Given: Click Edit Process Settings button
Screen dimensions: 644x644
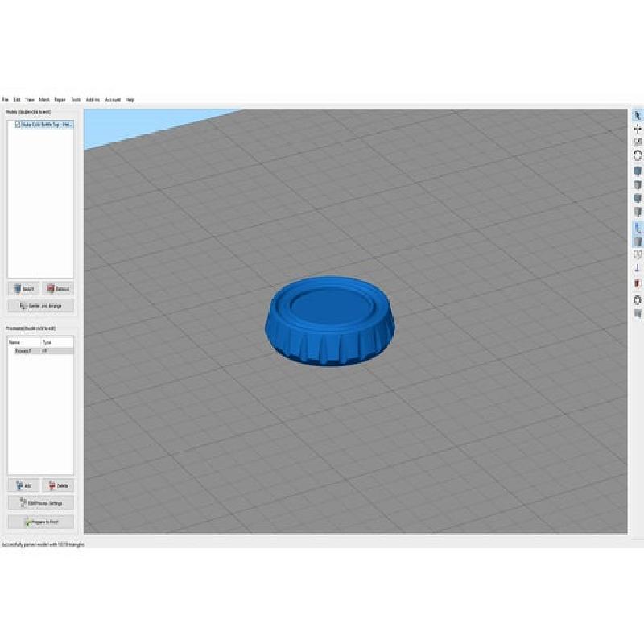Looking at the screenshot, I should [40, 503].
